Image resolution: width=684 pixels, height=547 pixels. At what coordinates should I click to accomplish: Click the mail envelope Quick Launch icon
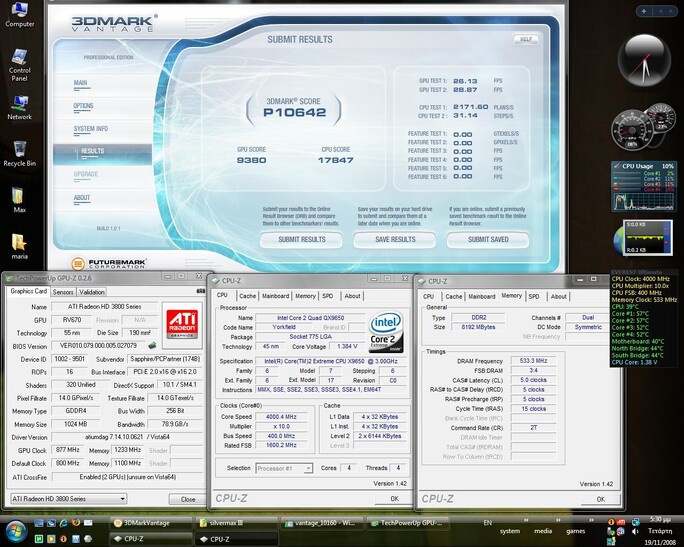pos(88,523)
